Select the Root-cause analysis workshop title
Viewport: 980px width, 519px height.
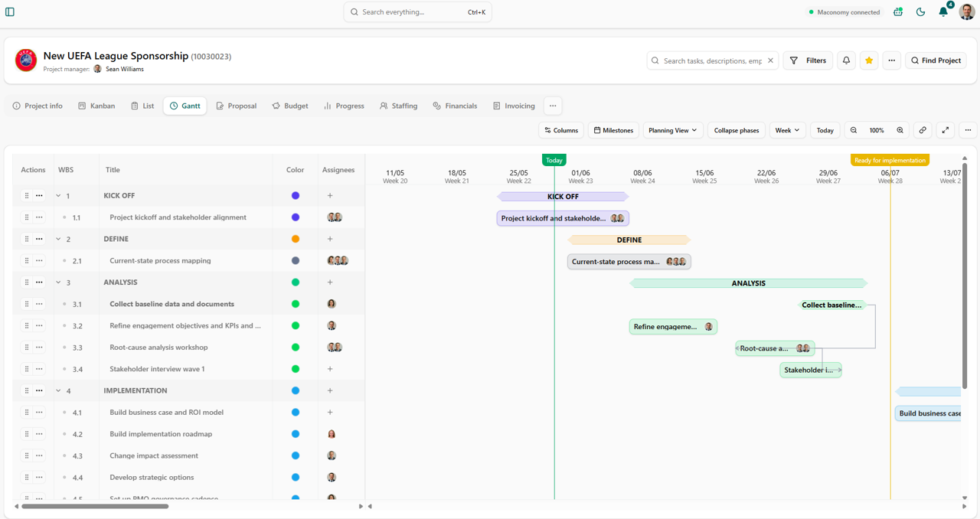pyautogui.click(x=158, y=348)
